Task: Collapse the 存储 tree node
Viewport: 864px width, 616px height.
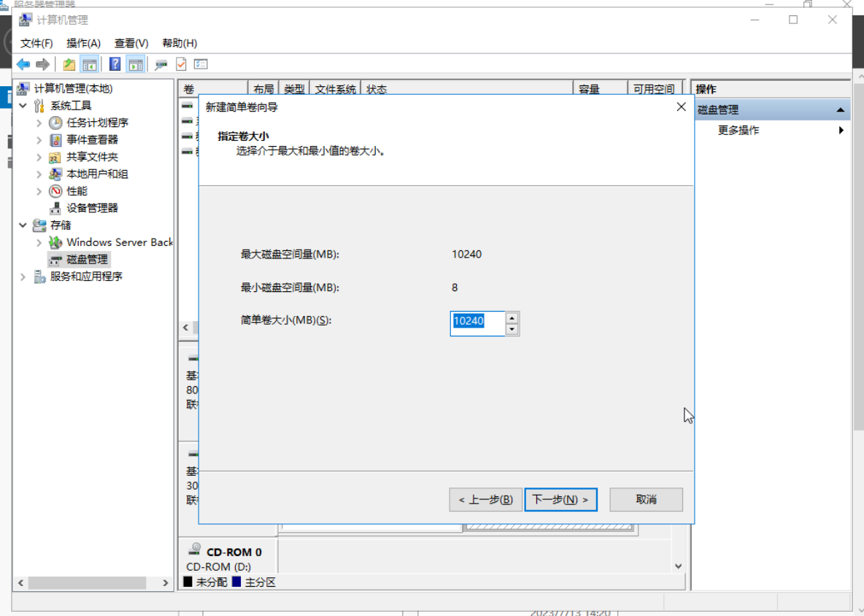Action: tap(23, 226)
